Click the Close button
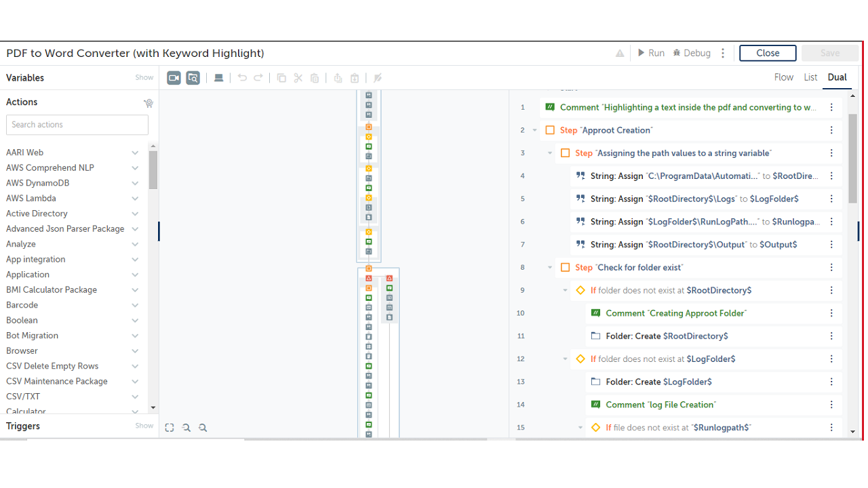Viewport: 868px width, 488px height. click(x=768, y=53)
